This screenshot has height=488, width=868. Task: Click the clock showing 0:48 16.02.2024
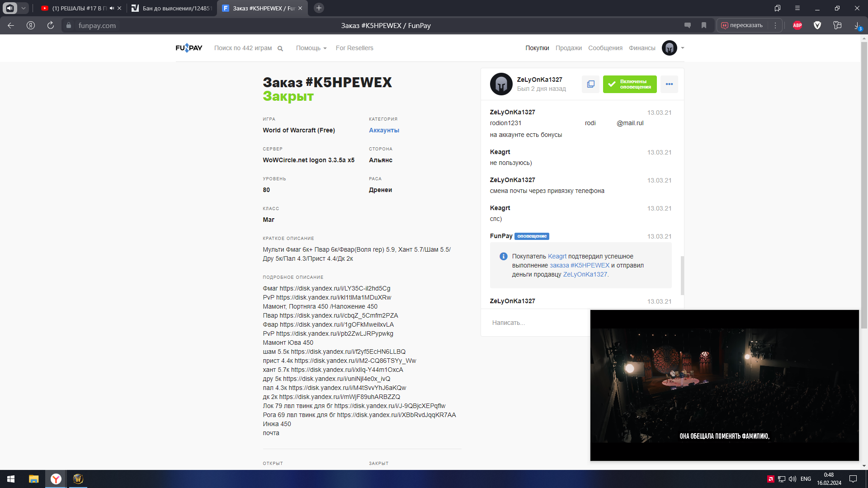click(x=829, y=479)
